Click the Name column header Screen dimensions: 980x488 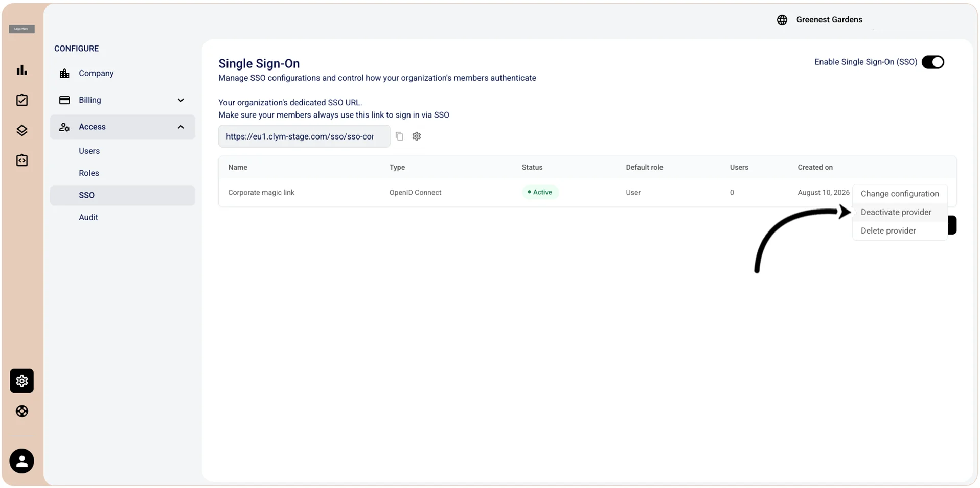pyautogui.click(x=238, y=167)
